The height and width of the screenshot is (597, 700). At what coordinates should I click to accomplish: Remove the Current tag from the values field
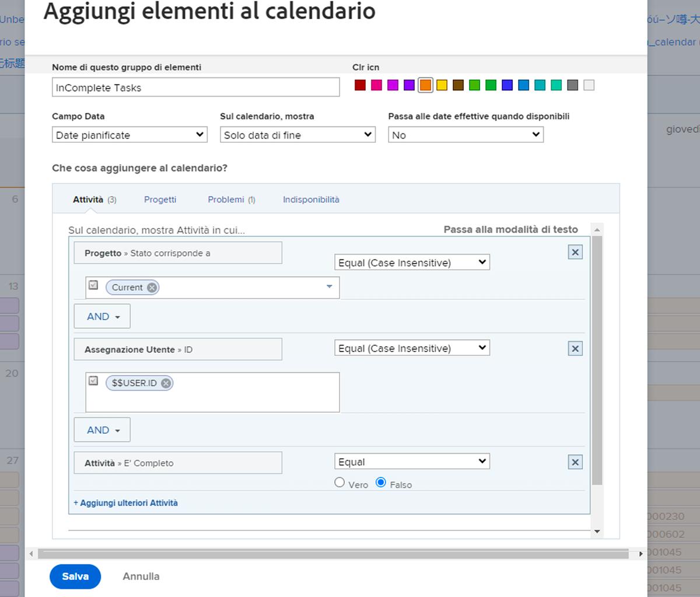point(151,287)
